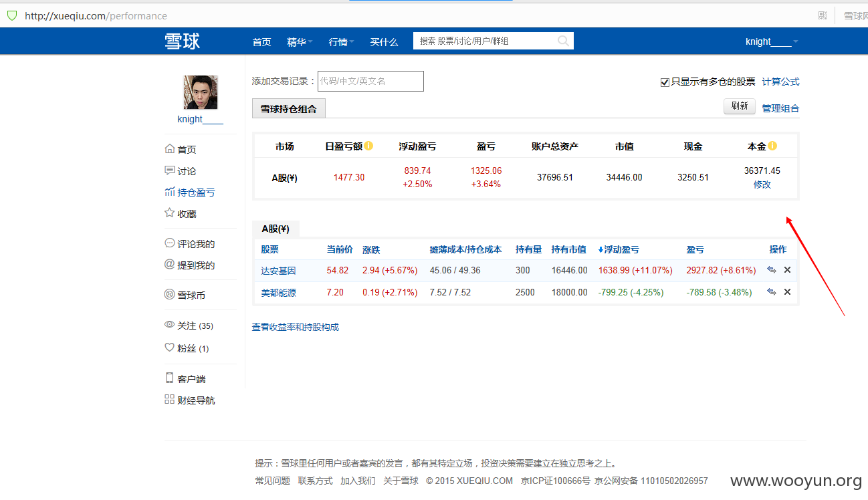Open the 管理组合 link

pyautogui.click(x=780, y=108)
